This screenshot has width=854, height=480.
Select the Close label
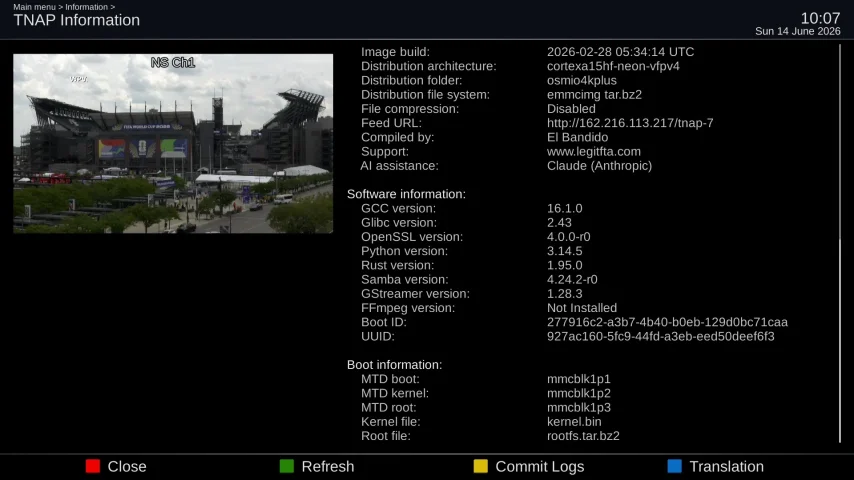127,466
